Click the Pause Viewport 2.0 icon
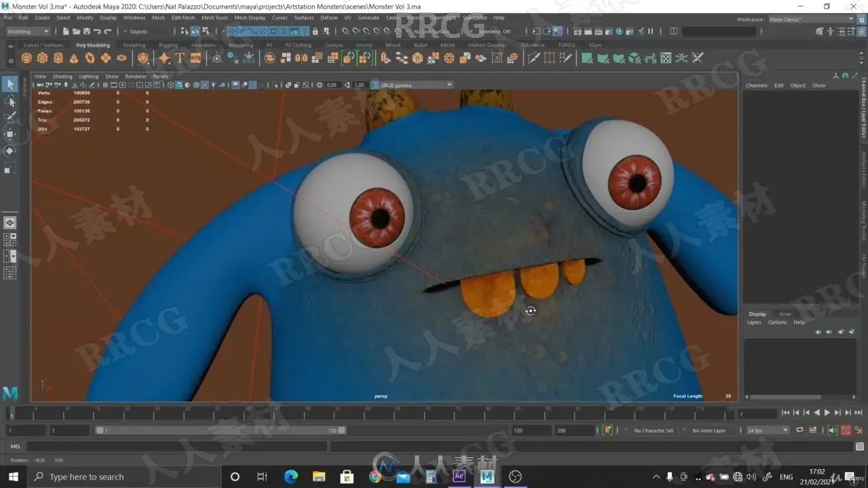The image size is (868, 488). (x=650, y=31)
